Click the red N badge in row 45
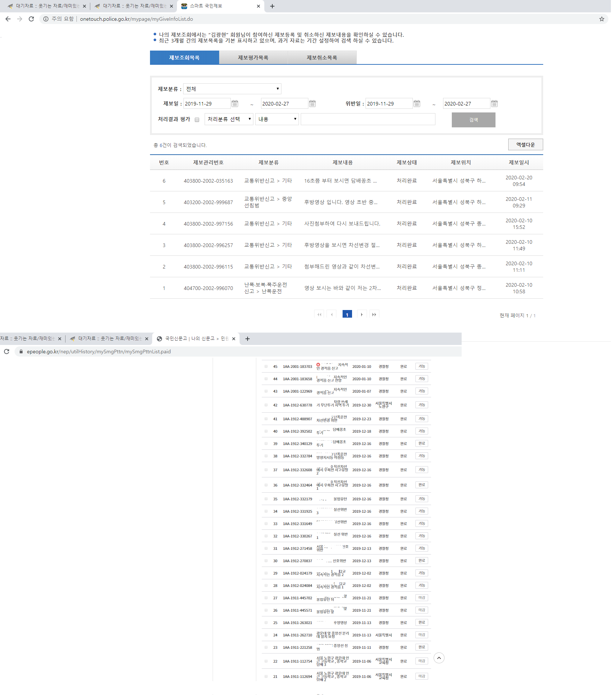Viewport: 616px width, 695px height. tap(318, 365)
